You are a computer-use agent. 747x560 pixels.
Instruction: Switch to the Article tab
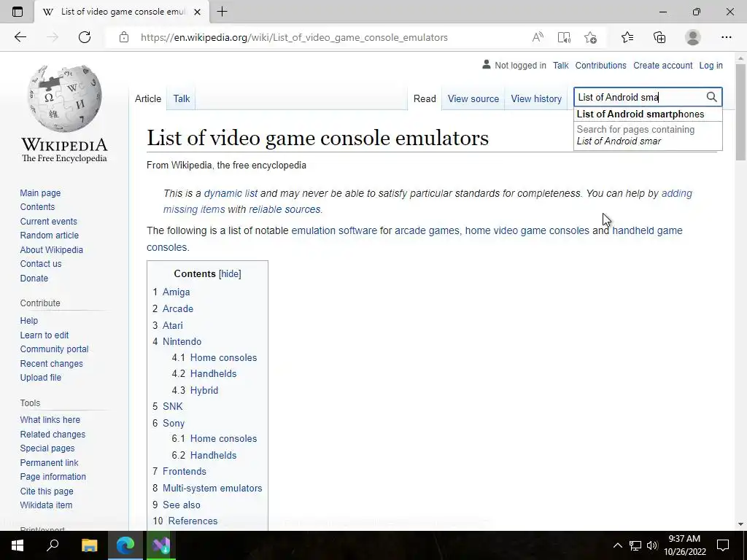click(x=147, y=98)
